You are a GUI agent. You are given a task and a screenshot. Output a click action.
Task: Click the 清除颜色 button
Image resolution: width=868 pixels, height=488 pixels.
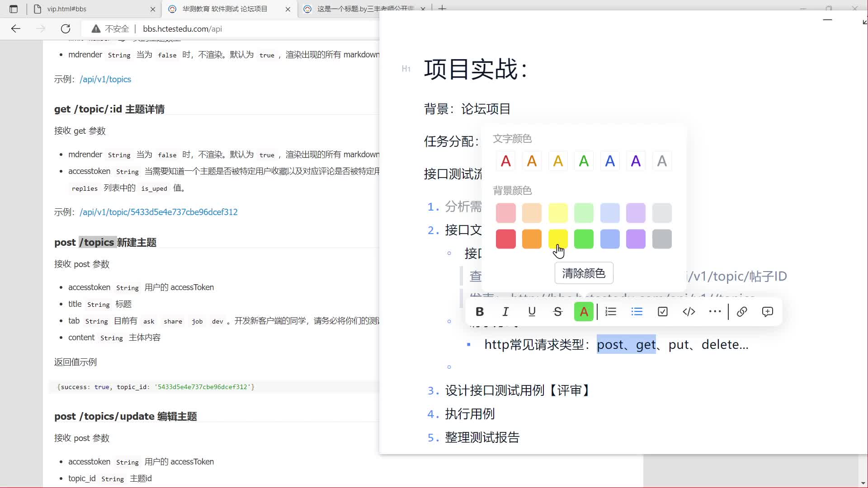pos(584,273)
